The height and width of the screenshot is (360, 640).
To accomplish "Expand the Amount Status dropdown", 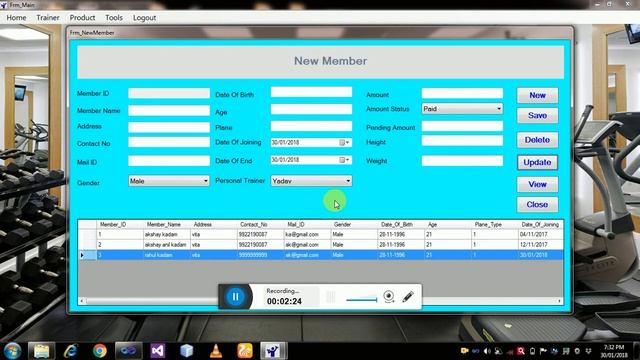I will coord(499,109).
